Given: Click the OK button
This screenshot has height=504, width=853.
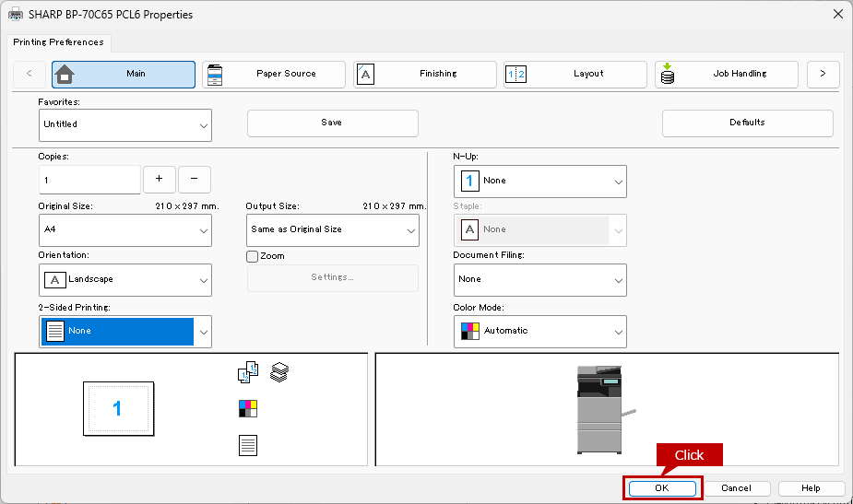Looking at the screenshot, I should (x=662, y=488).
